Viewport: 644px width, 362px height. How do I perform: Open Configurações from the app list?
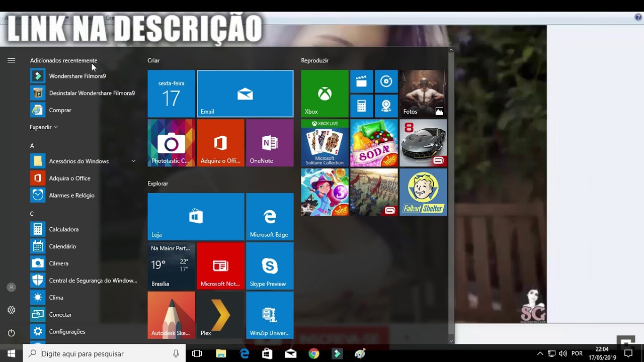[83, 332]
